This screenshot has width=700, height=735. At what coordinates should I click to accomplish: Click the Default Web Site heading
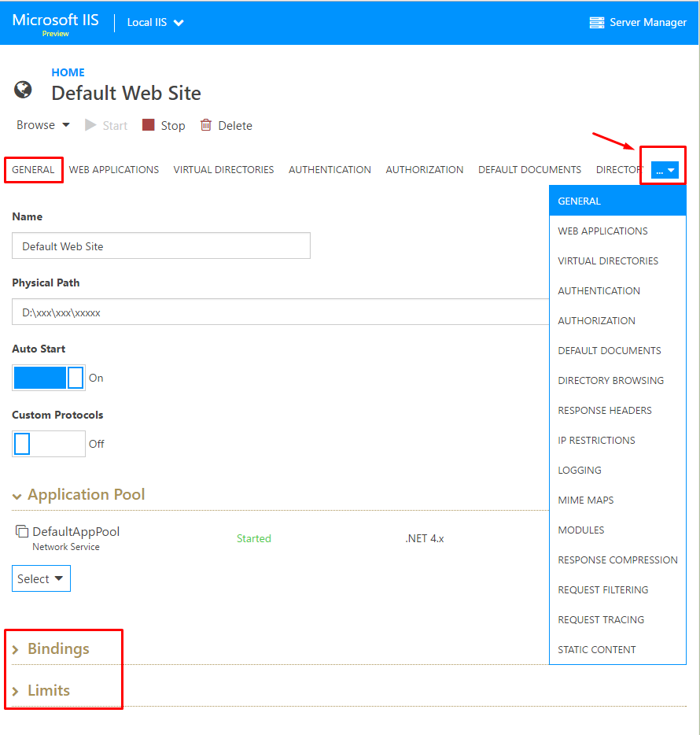pos(126,94)
